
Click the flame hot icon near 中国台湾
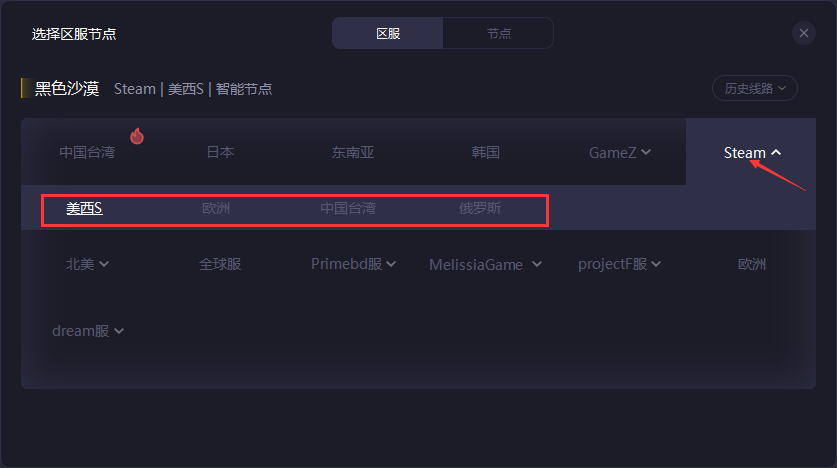tap(137, 136)
